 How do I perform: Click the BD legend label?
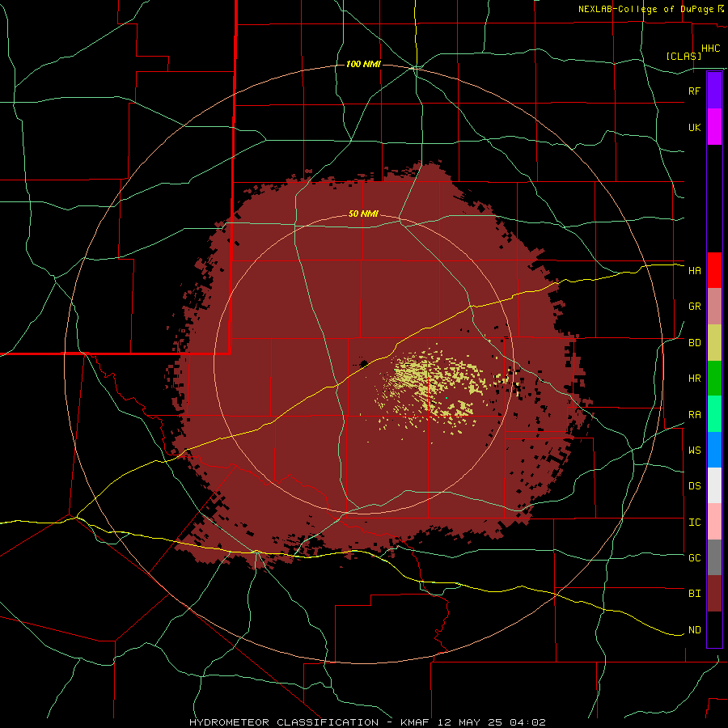[x=694, y=343]
